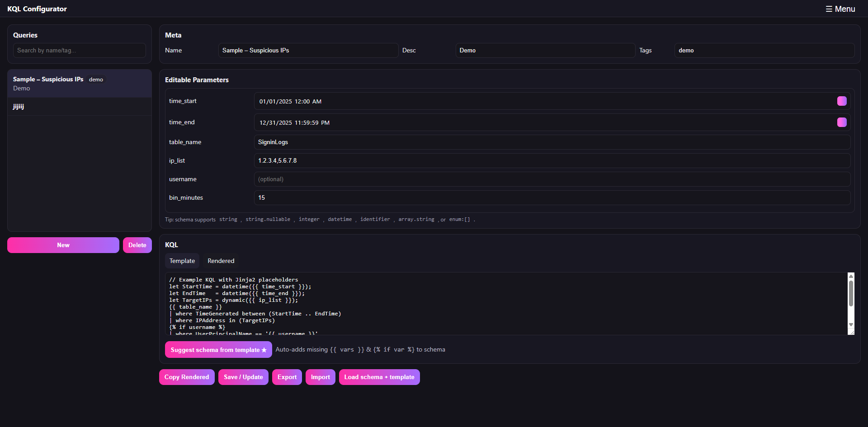
Task: Select the Template tab
Action: coord(182,261)
